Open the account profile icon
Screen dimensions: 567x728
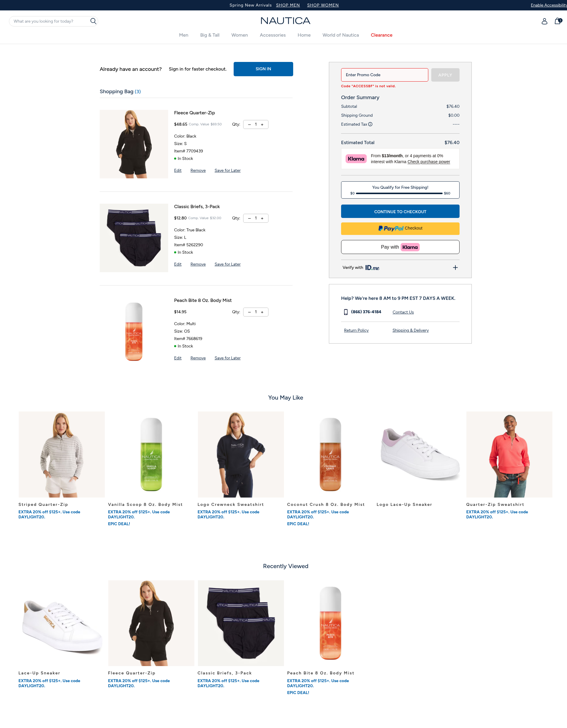tap(544, 21)
